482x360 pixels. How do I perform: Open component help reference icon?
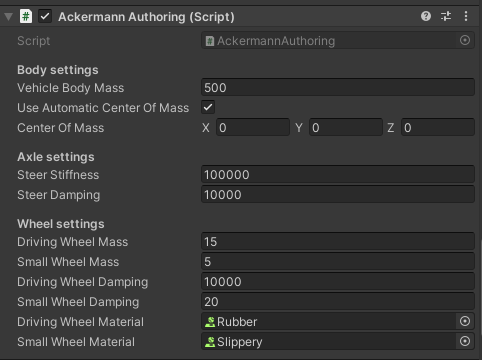(426, 16)
